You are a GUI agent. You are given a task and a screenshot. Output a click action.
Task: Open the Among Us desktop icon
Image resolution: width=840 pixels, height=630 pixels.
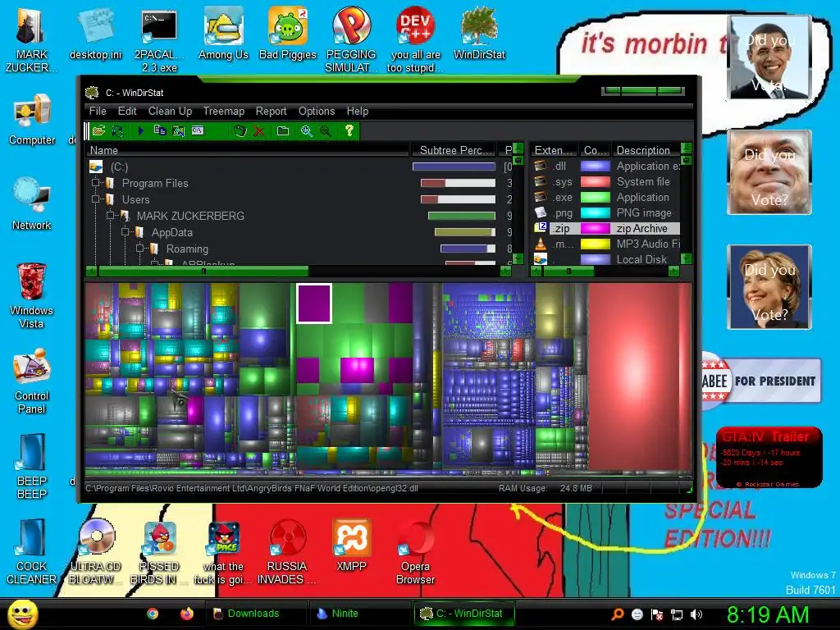(223, 34)
